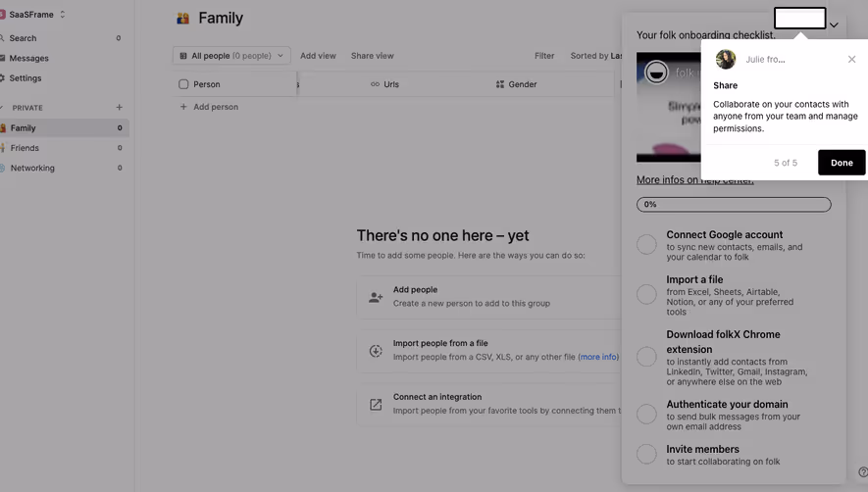Click the 0% progress bar
This screenshot has height=492, width=868.
click(x=734, y=204)
